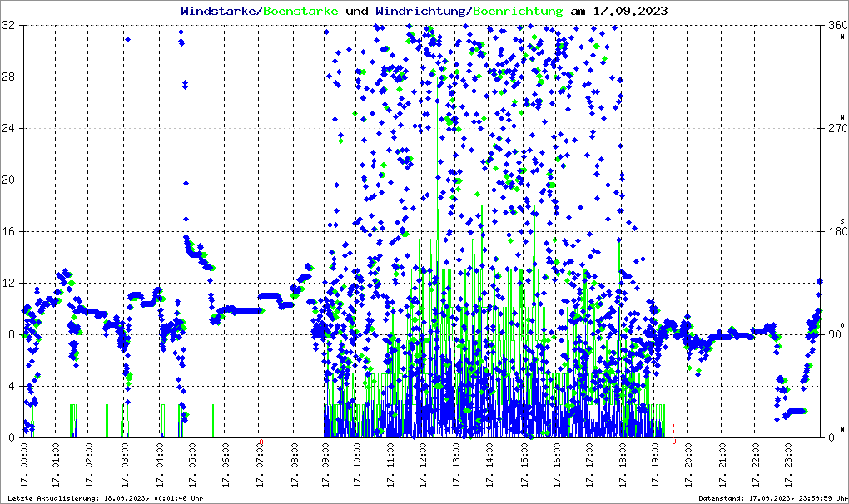Click the "17. 08:00" time axis label
Image resolution: width=849 pixels, height=504 pixels.
coord(295,465)
